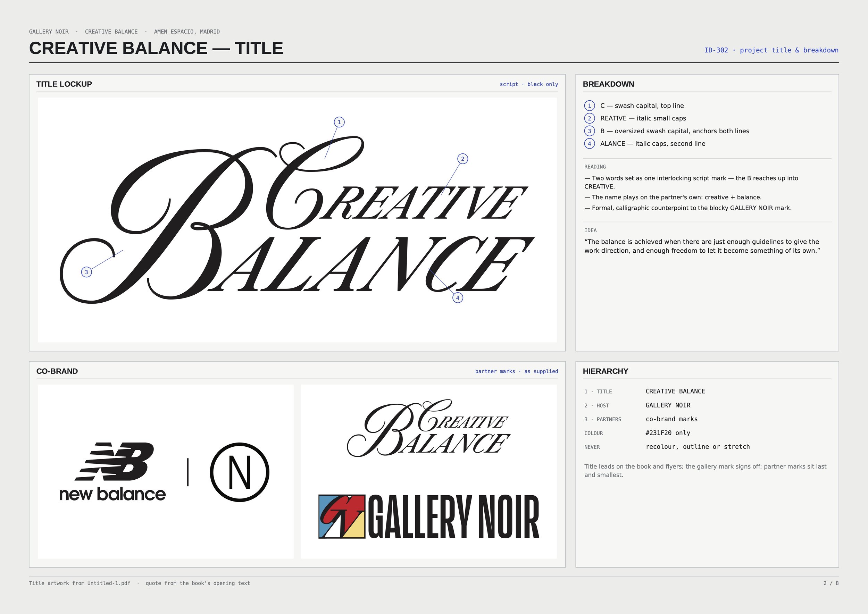Click the hierarchy value 'co-brand marks'
This screenshot has height=614, width=868.
coord(671,419)
